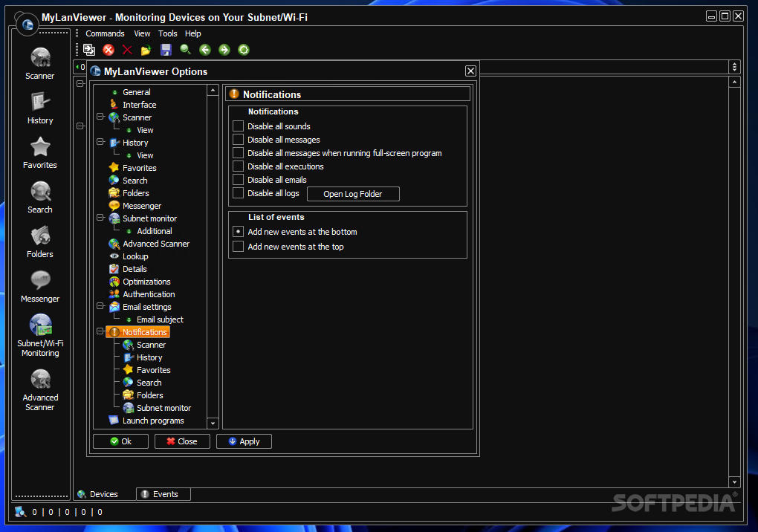Open Advanced Scanner in the sidebar
The width and height of the screenshot is (758, 532).
40,390
